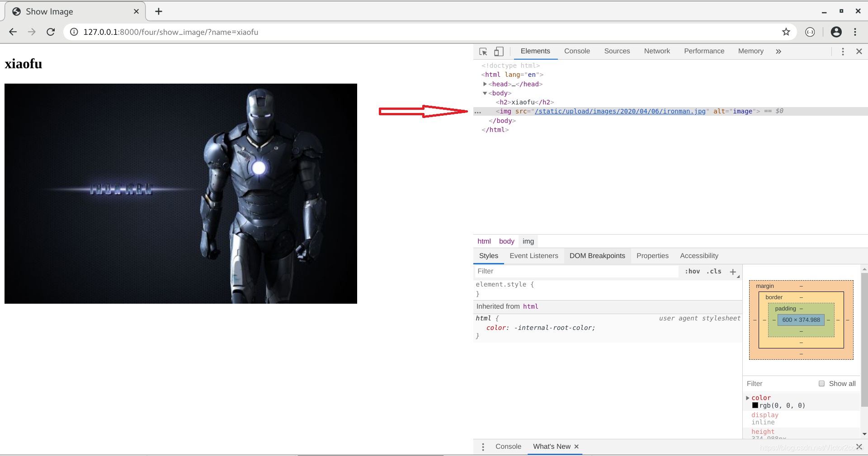Maximize the browser window

tap(841, 11)
